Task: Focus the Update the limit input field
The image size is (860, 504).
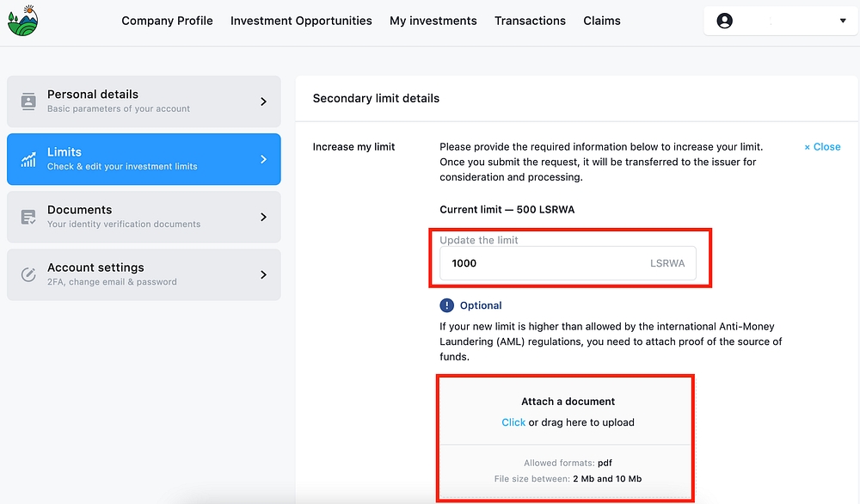Action: click(x=542, y=264)
